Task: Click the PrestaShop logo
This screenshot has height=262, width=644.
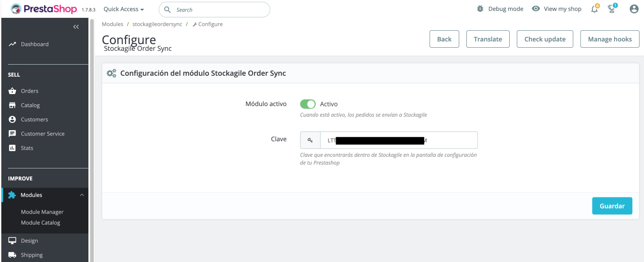Action: (x=44, y=9)
